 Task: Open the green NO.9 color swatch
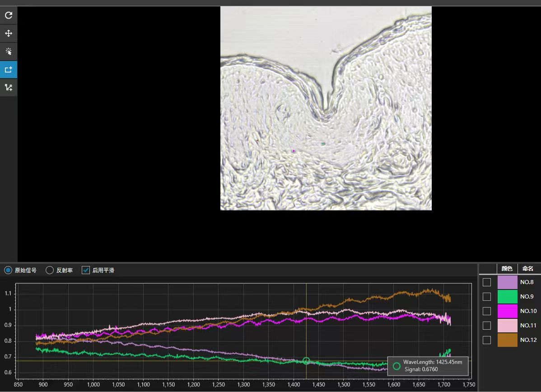click(507, 297)
